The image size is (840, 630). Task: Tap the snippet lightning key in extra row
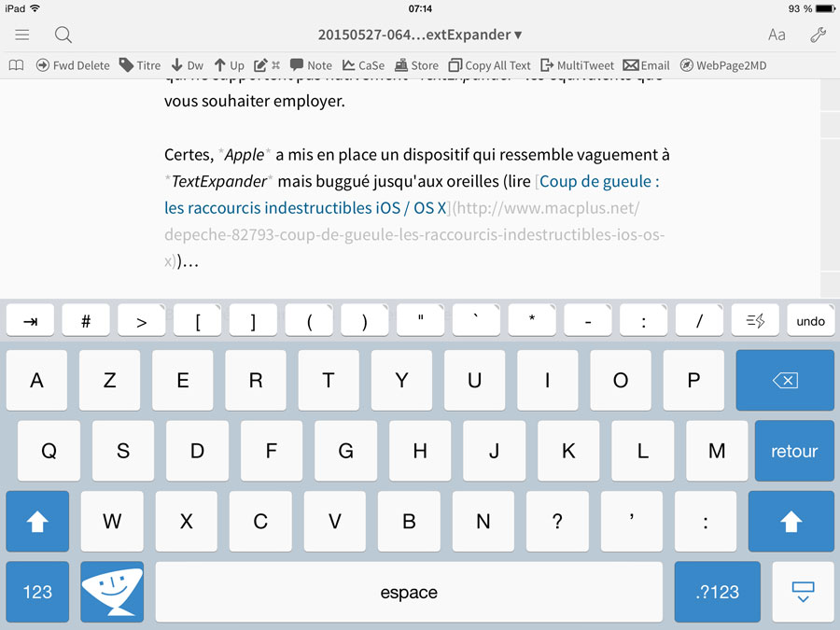click(755, 320)
